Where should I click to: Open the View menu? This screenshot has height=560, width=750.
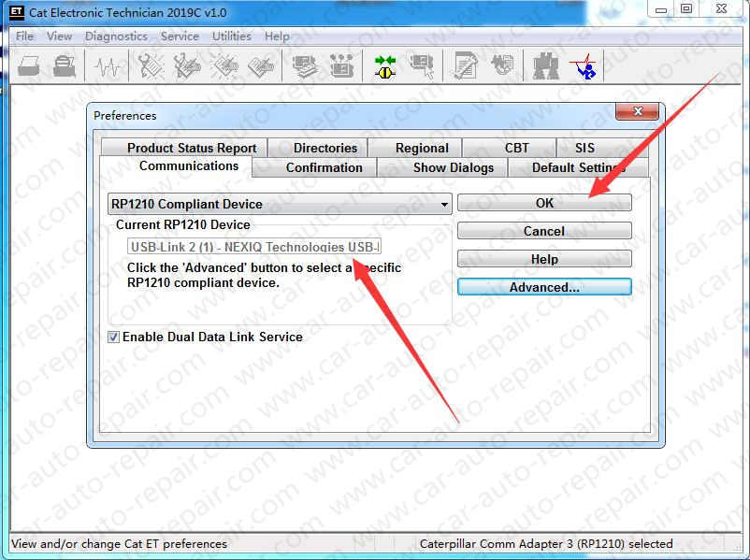[x=59, y=36]
